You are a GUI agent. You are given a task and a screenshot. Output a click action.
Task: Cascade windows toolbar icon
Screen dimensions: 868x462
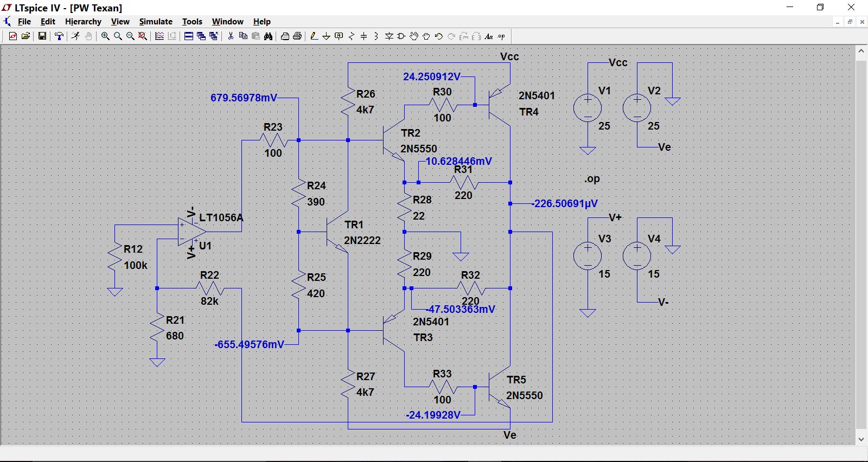(201, 36)
